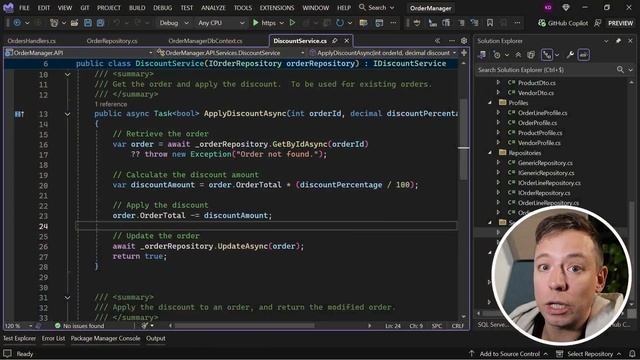Viewport: 640px width, 360px height.
Task: Close the DiscountService.cs tab
Action: 347,41
